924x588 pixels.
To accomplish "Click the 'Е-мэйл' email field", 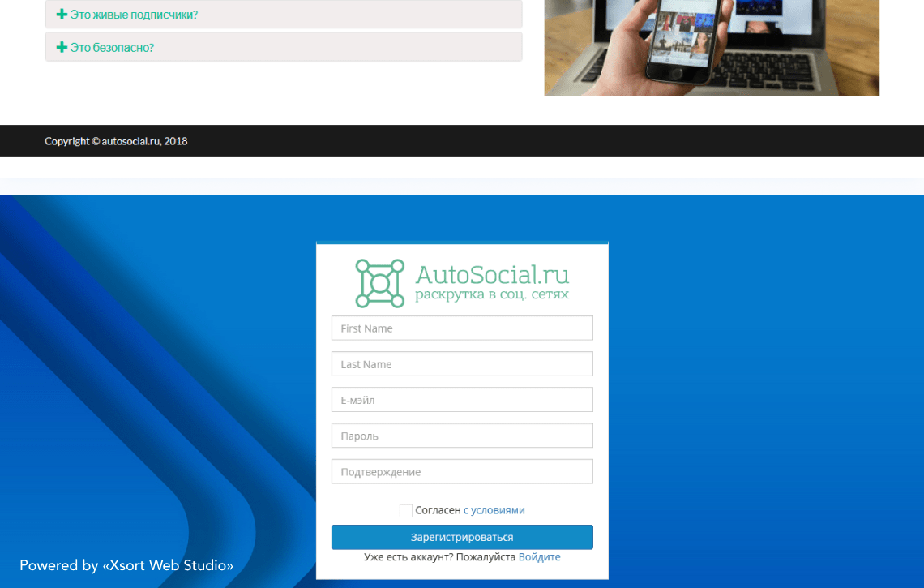I will coord(462,399).
